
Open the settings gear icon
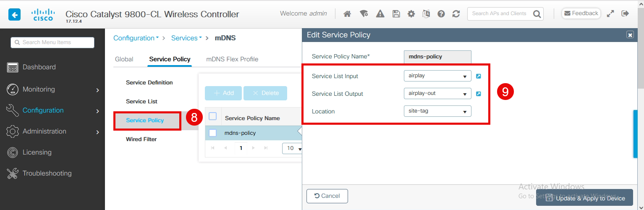pyautogui.click(x=411, y=14)
